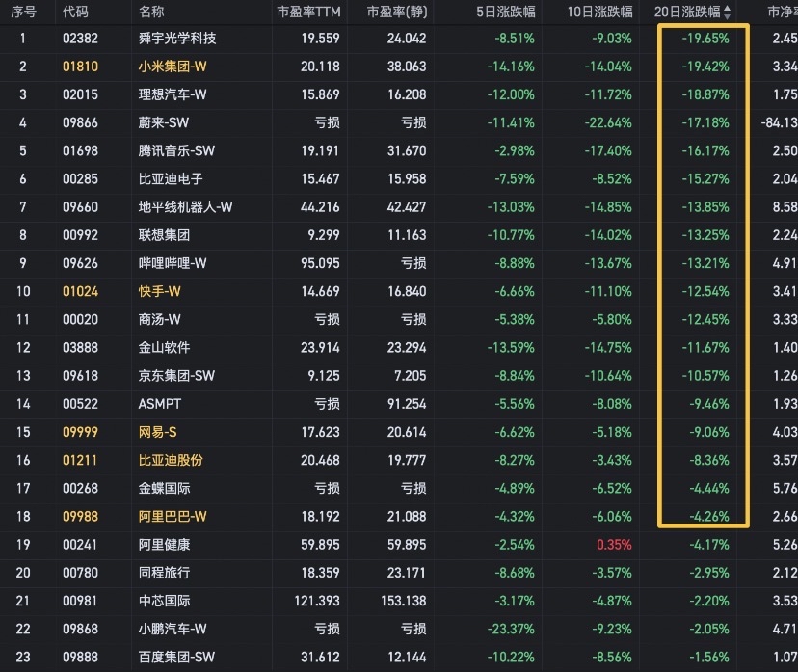This screenshot has height=672, width=798.
Task: Click stock code 00020
Action: tap(80, 320)
